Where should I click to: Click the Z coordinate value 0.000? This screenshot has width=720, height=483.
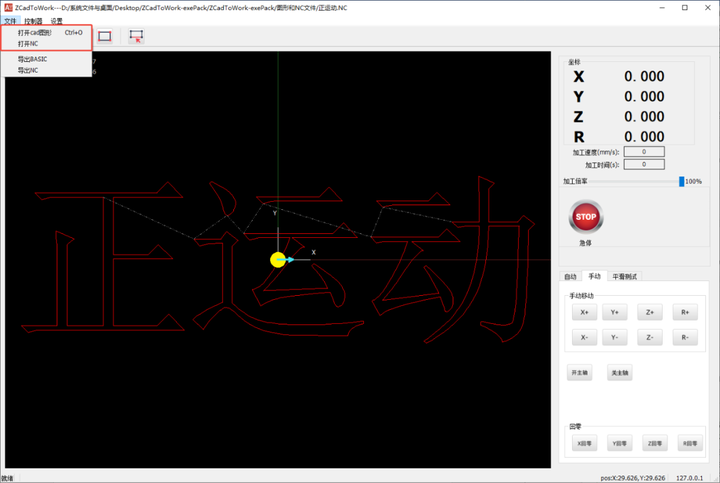[644, 117]
